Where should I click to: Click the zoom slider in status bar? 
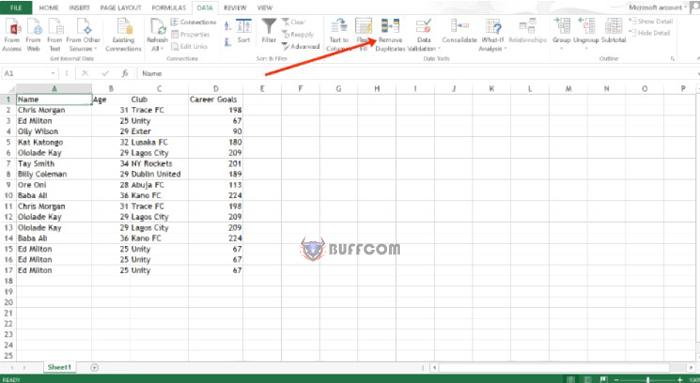(x=648, y=379)
